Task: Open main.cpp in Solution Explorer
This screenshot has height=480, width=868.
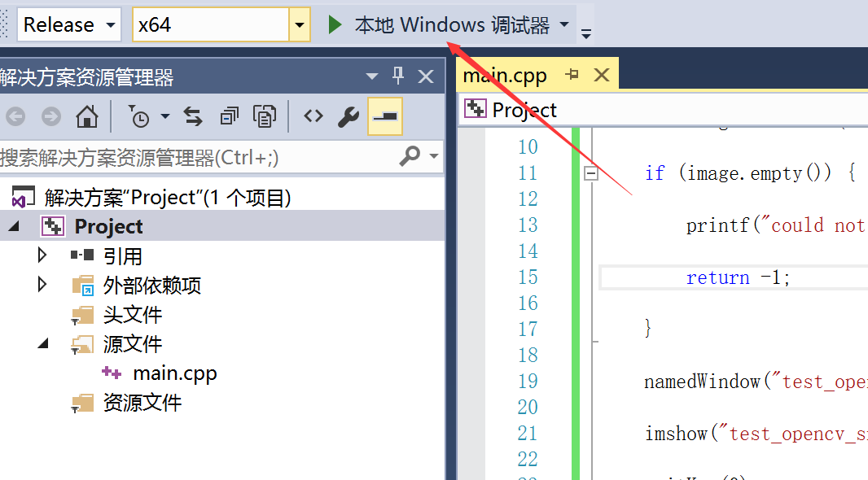Action: pos(174,373)
